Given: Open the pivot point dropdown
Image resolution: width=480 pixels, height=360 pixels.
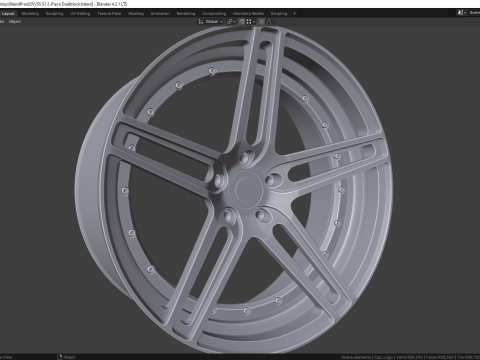Looking at the screenshot, I should point(231,22).
